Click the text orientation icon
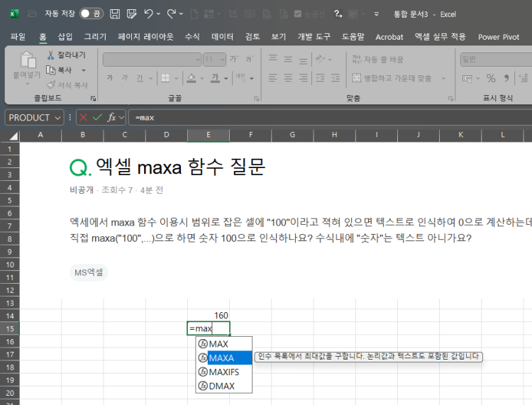The height and width of the screenshot is (405, 532). point(320,59)
